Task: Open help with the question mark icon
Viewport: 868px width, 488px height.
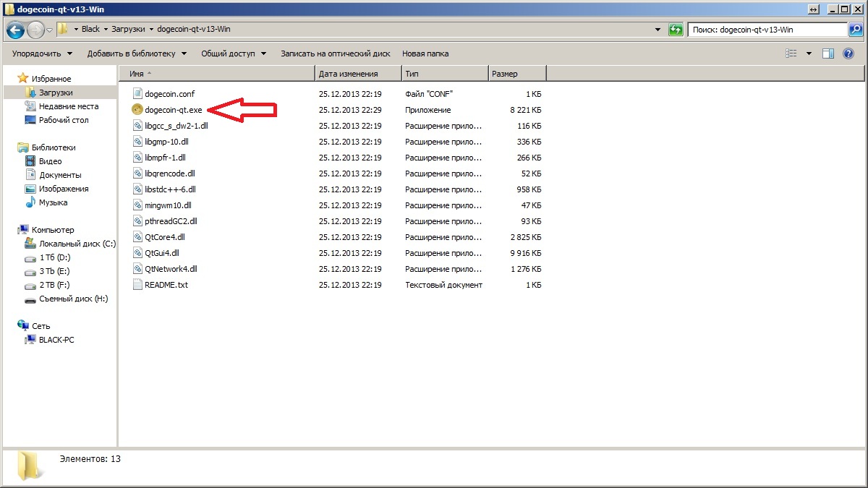Action: tap(848, 53)
